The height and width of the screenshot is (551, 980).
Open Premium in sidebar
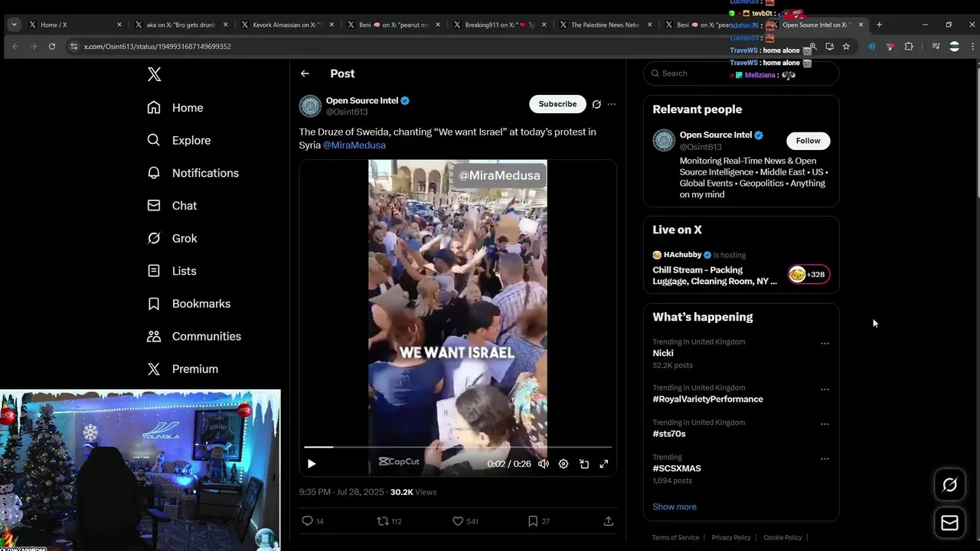point(183,369)
